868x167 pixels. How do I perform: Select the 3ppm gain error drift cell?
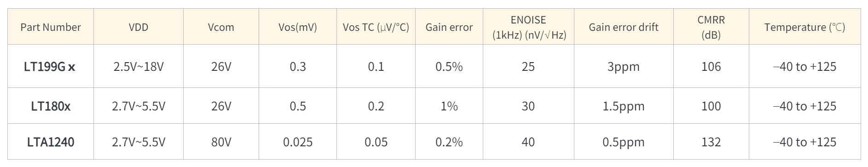click(624, 67)
